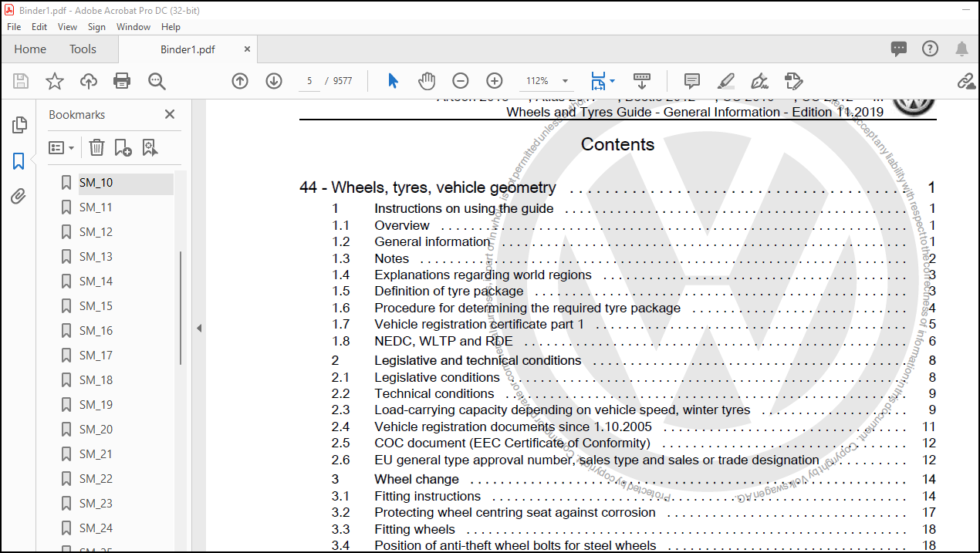The width and height of the screenshot is (980, 553).
Task: Select the SM_23 bookmark
Action: click(x=96, y=504)
